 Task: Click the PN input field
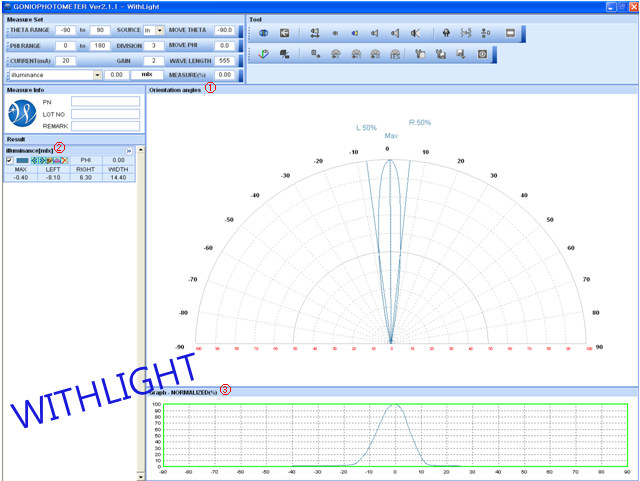click(105, 102)
